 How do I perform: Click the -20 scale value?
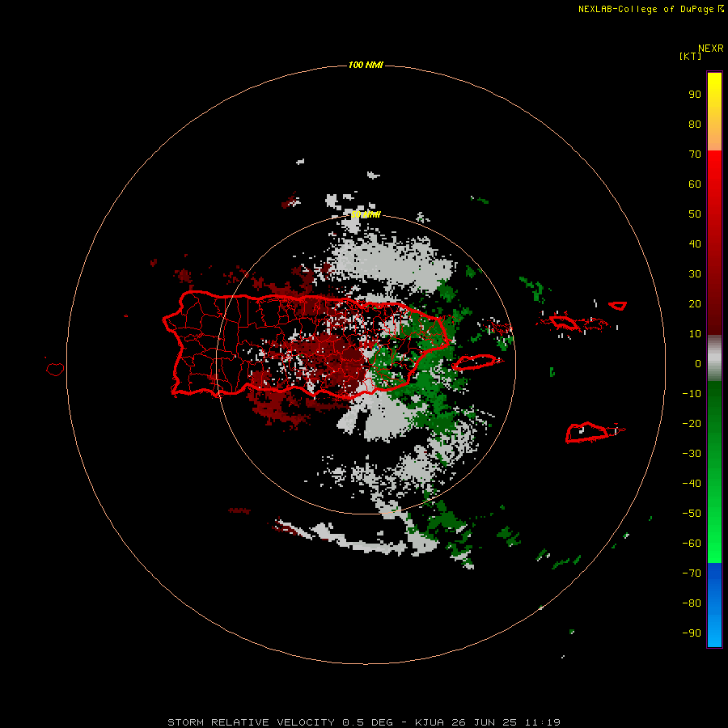coord(692,424)
